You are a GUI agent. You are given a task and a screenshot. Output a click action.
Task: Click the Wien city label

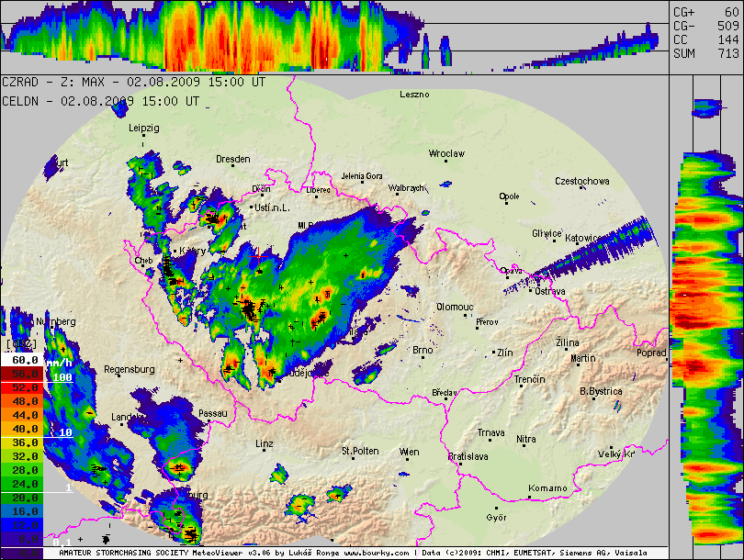(x=409, y=452)
